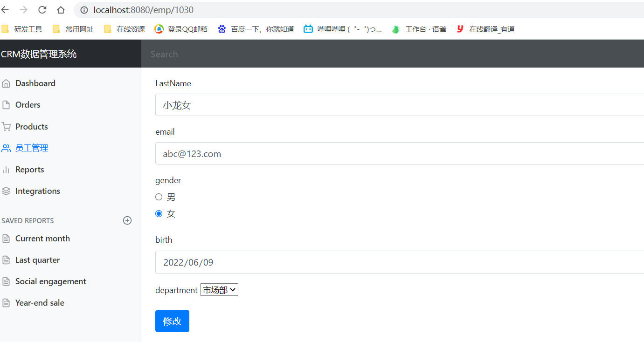This screenshot has height=342, width=644.
Task: Click the plus icon beside SAVED REPORTS
Action: [127, 220]
